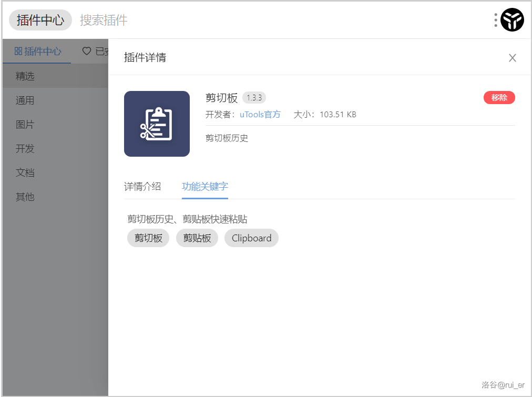
Task: Click the heart icon beside 已安装
Action: coord(87,51)
